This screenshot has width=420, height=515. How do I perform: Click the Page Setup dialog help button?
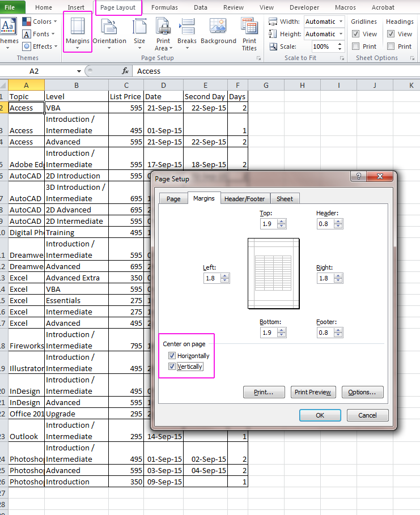[x=359, y=176]
